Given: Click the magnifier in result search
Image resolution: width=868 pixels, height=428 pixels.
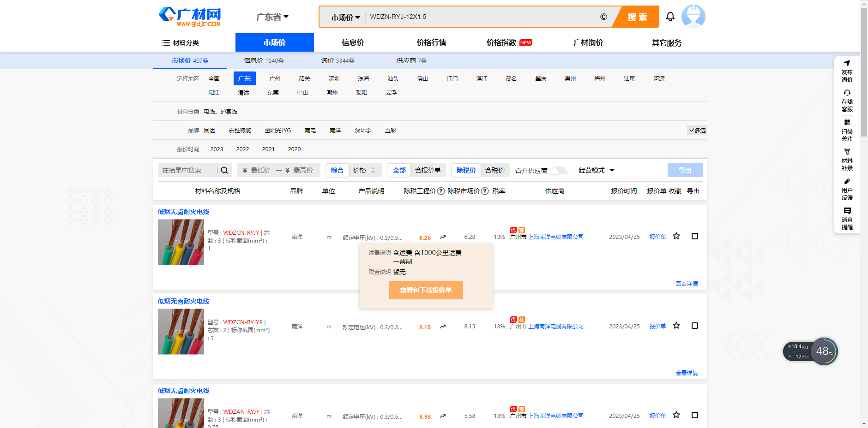Looking at the screenshot, I should point(224,170).
